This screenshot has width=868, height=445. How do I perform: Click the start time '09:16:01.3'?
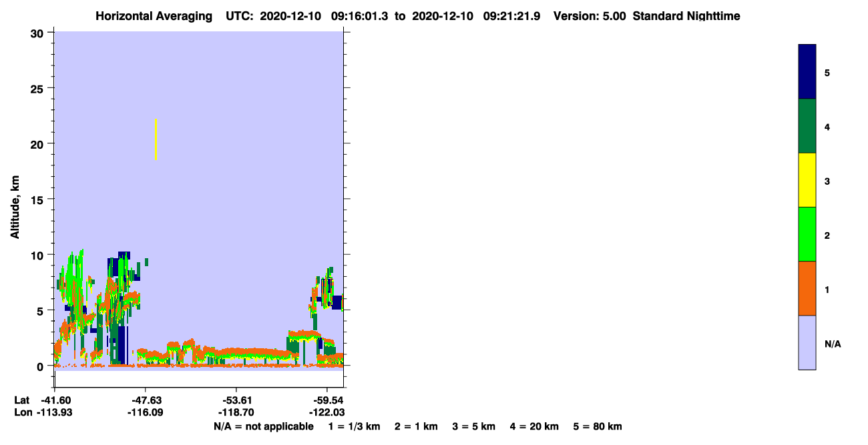(x=360, y=16)
